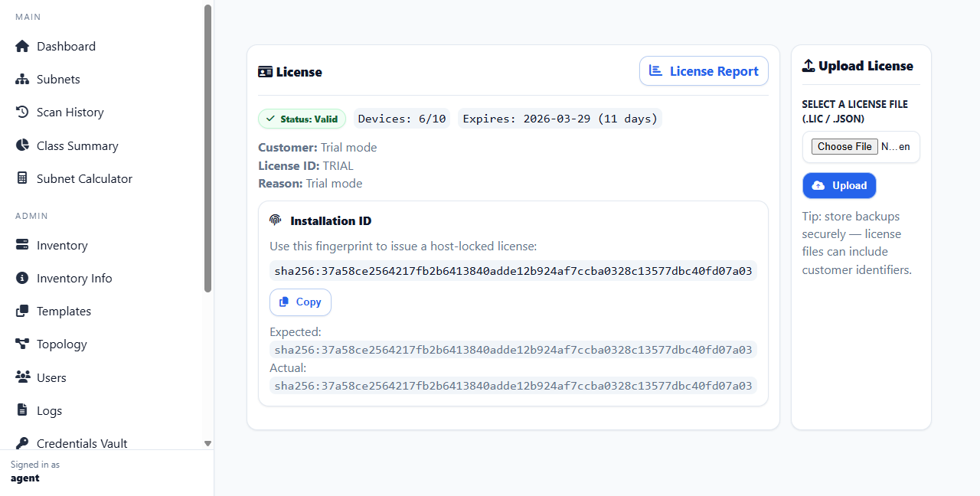Click the License ID: TRIAL text
Viewport: 980px width, 496px height.
coord(305,165)
